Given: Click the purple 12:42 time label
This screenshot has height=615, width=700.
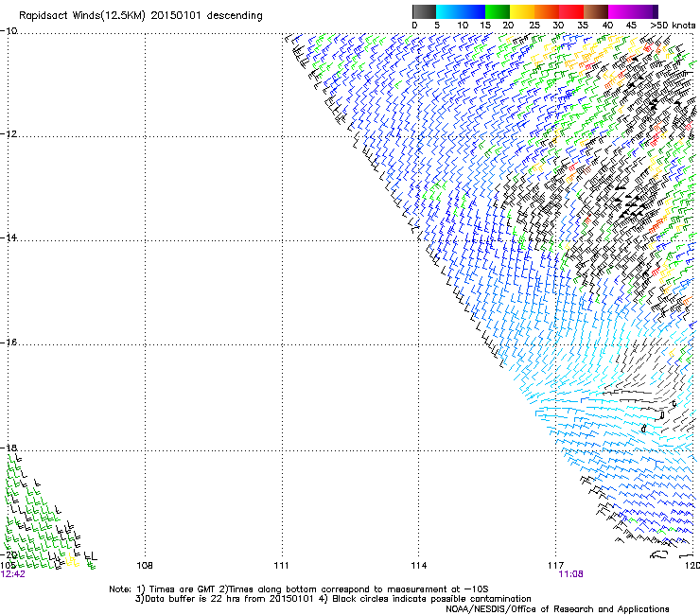Looking at the screenshot, I should click(x=13, y=574).
